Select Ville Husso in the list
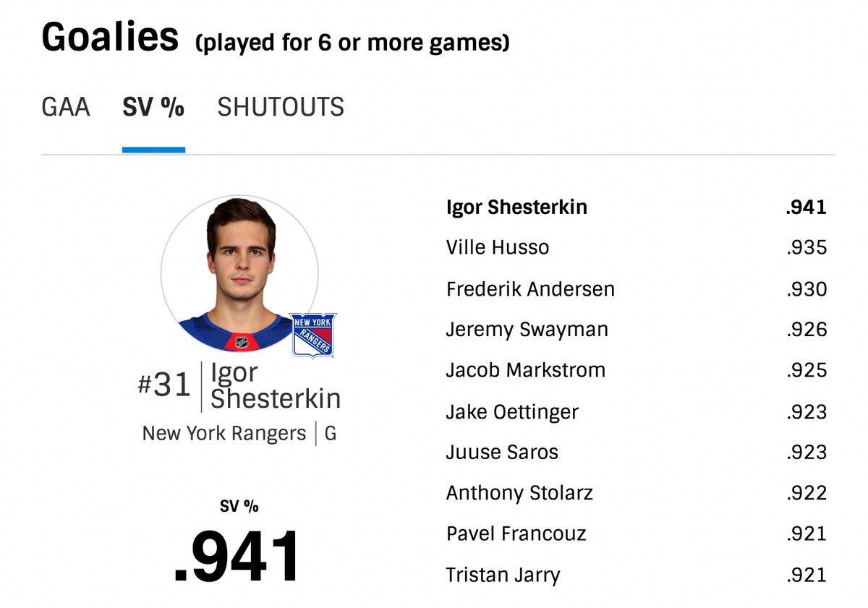This screenshot has width=868, height=608. pyautogui.click(x=637, y=248)
